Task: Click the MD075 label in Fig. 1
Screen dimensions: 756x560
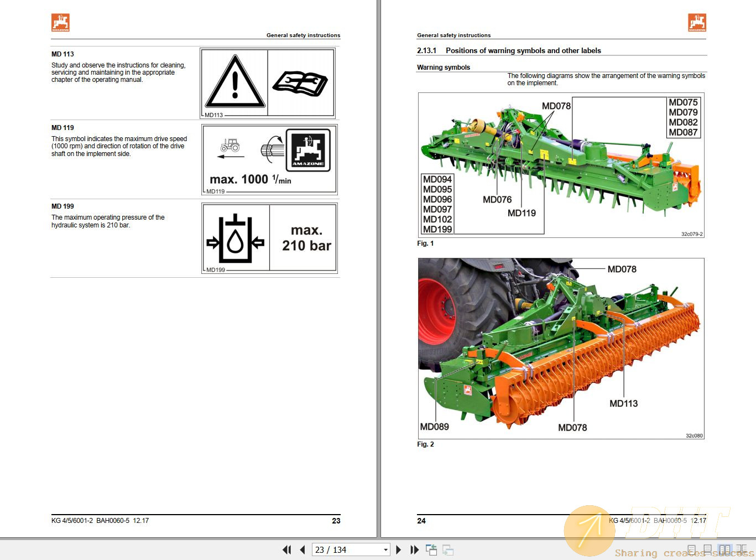Action: [x=684, y=102]
